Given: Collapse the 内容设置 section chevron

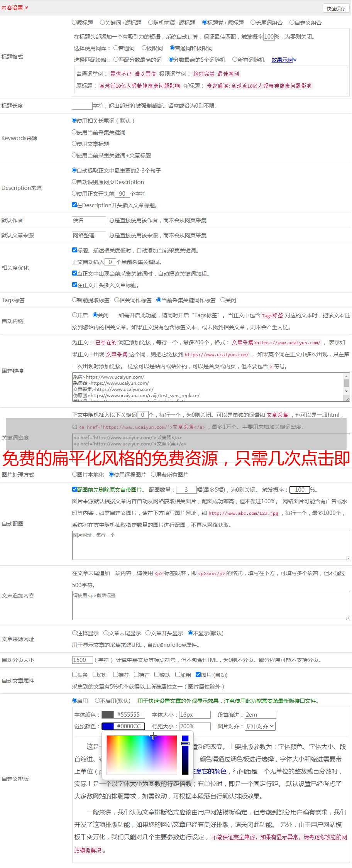Looking at the screenshot, I should coord(26,8).
